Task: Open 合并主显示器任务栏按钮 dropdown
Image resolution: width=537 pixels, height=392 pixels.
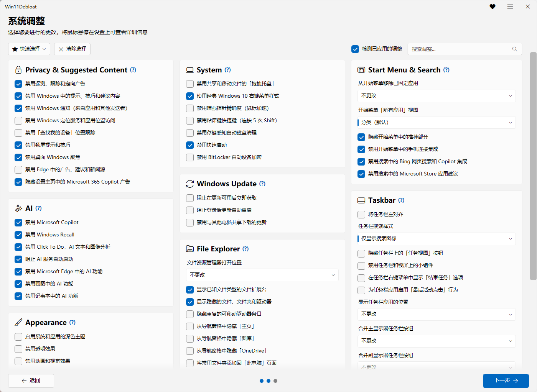Action: (437, 341)
